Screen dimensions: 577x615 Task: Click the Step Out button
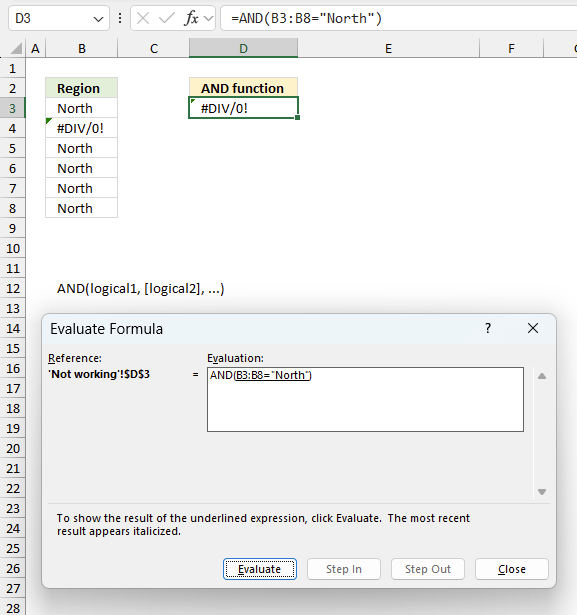[x=428, y=569]
